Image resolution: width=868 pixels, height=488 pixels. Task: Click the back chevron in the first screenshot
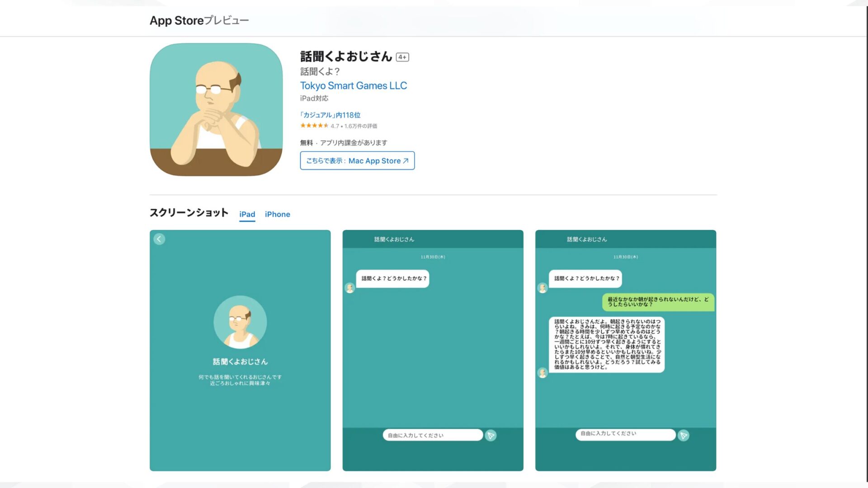click(x=159, y=239)
